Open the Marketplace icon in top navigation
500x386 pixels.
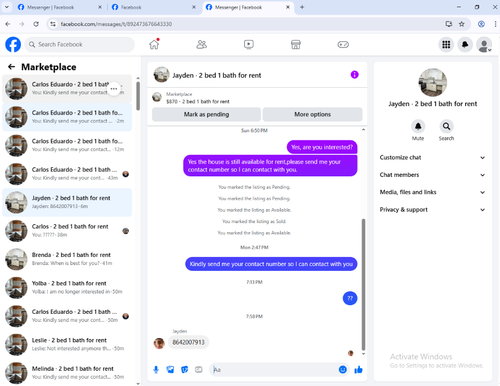coord(296,44)
